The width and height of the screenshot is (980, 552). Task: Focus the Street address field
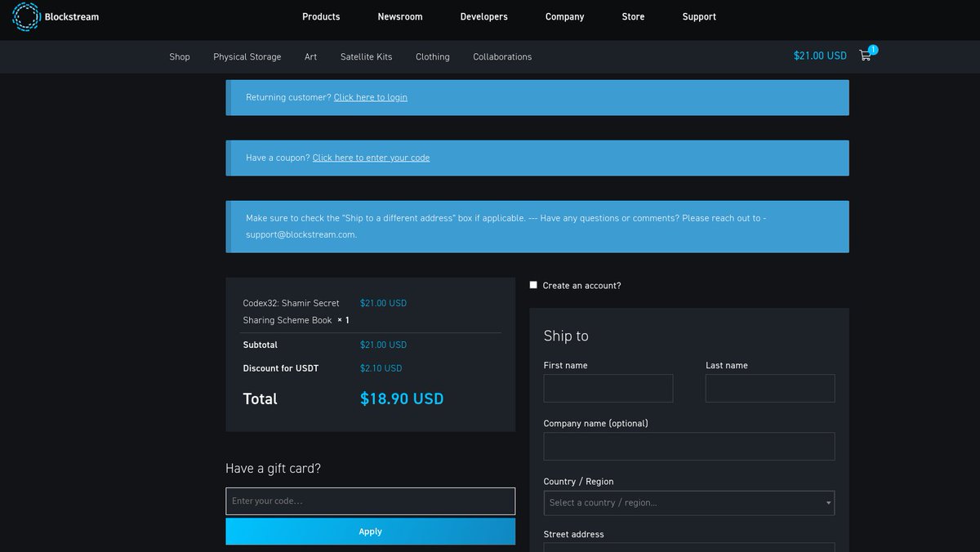coord(689,547)
